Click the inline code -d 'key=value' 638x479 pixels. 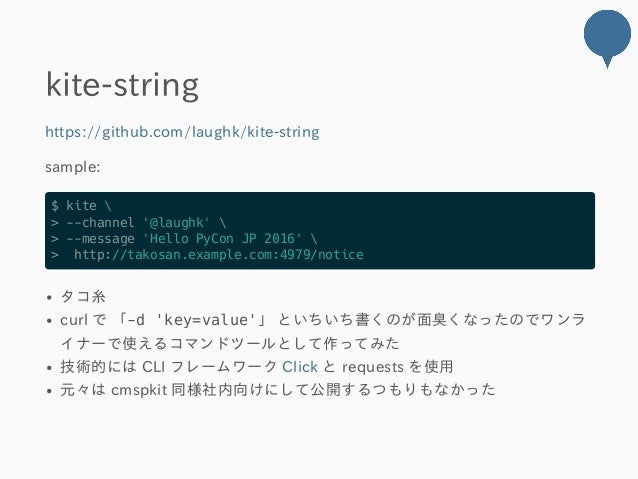tap(191, 320)
